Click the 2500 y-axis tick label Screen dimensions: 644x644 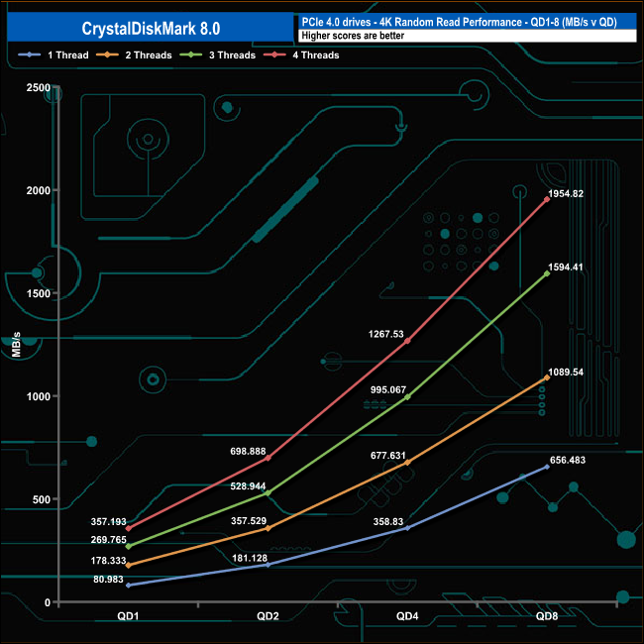pos(39,87)
